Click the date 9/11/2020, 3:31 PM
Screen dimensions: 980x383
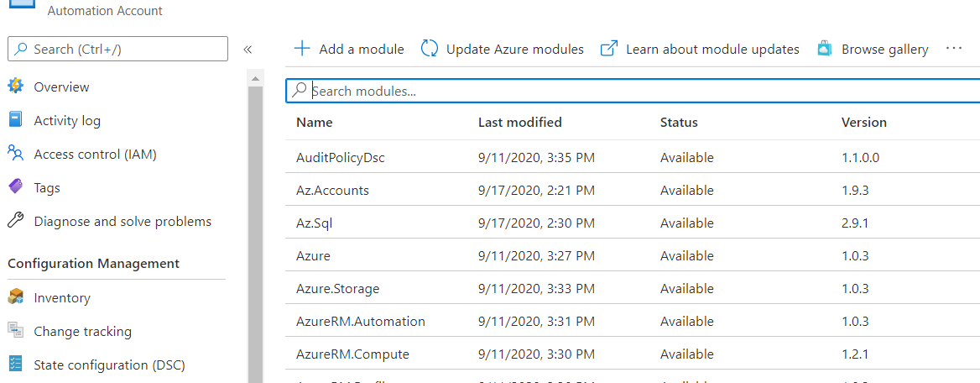pyautogui.click(x=536, y=322)
